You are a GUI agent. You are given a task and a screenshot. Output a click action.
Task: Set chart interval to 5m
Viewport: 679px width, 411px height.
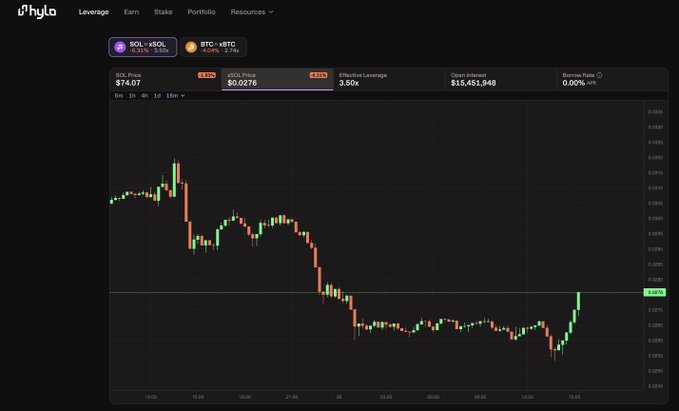coord(119,95)
